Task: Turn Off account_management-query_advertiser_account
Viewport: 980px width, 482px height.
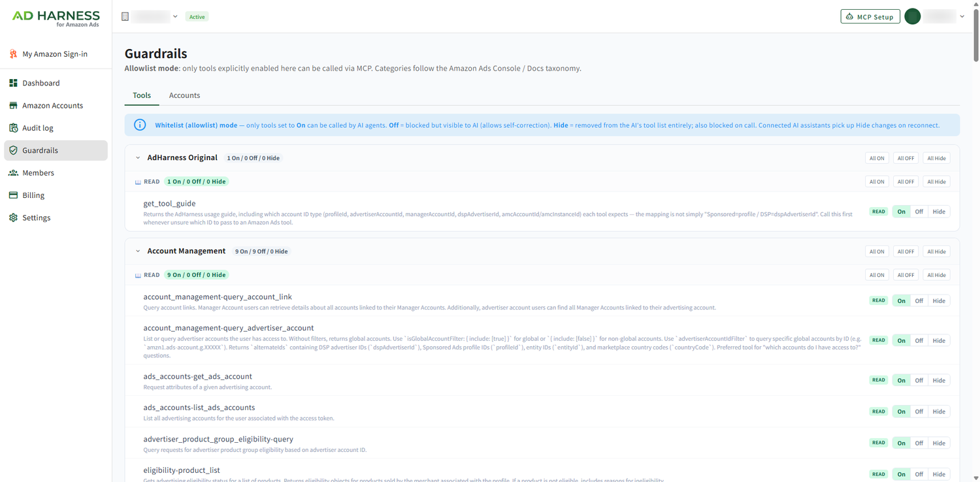Action: tap(919, 341)
